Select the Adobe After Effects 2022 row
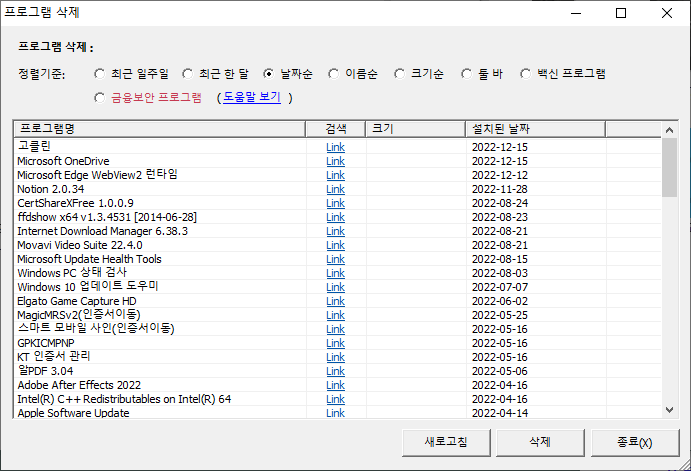Screen dimensions: 691x471 (x=338, y=385)
